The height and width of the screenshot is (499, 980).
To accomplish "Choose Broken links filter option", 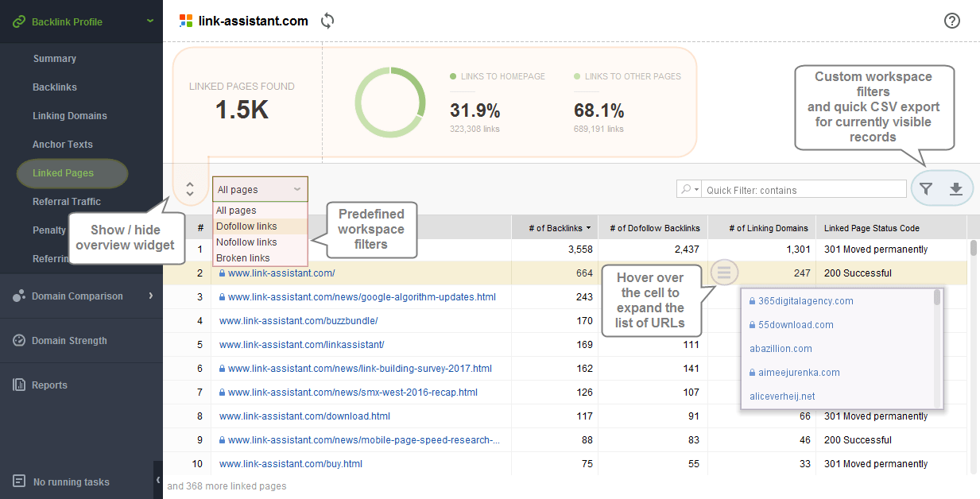I will tap(260, 258).
